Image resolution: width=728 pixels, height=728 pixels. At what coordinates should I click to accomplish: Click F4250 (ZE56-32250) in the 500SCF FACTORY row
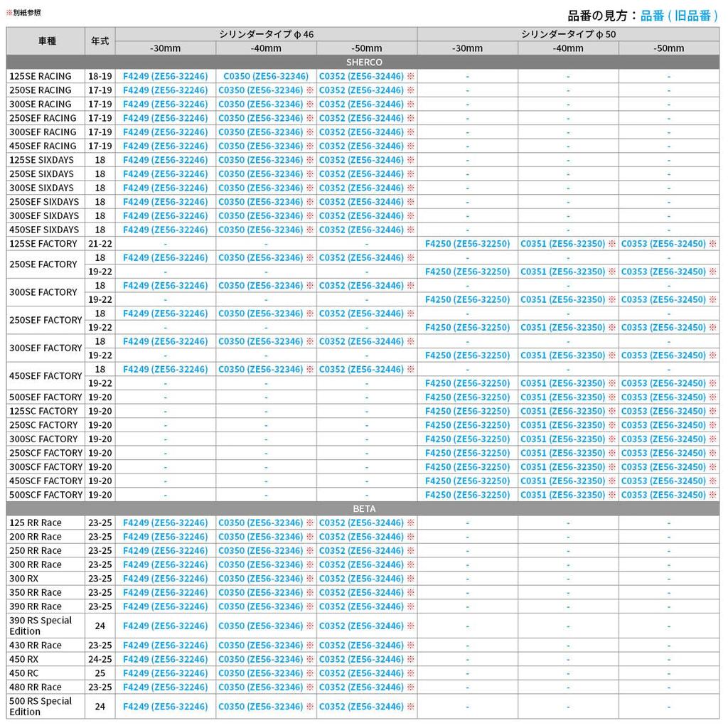(468, 495)
